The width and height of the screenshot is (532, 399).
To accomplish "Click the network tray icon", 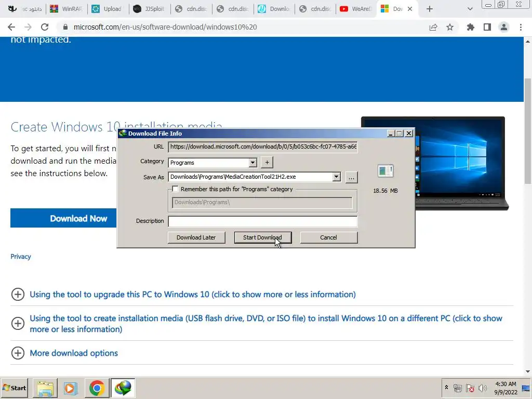I will pyautogui.click(x=458, y=388).
